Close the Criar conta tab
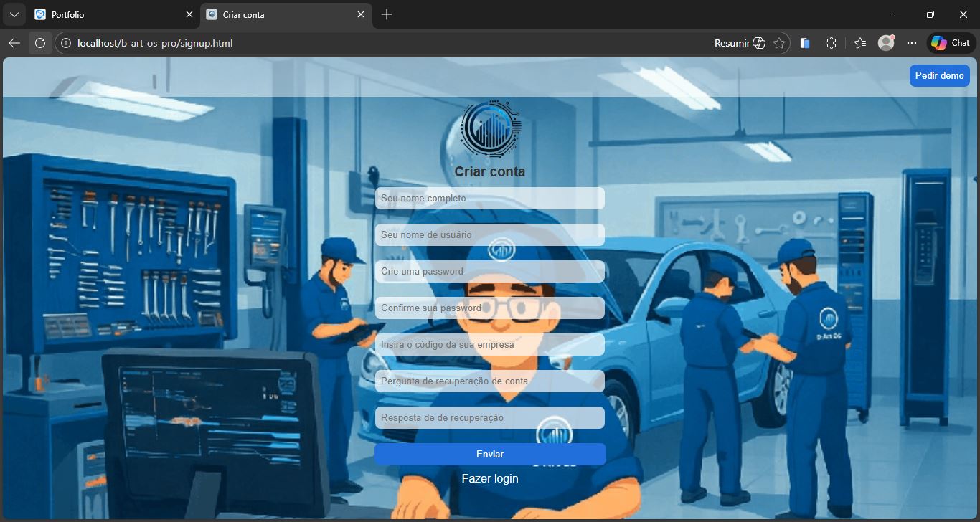980x522 pixels. pyautogui.click(x=360, y=14)
